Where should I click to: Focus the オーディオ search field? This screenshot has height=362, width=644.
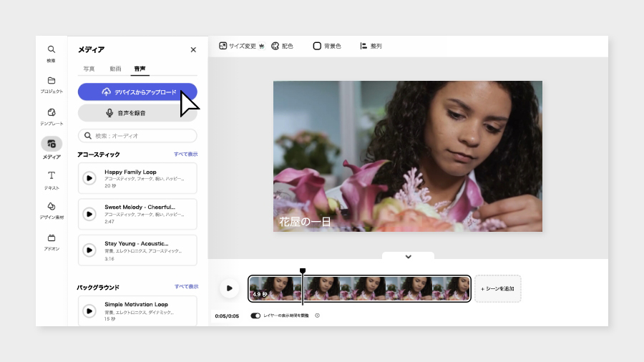click(137, 136)
